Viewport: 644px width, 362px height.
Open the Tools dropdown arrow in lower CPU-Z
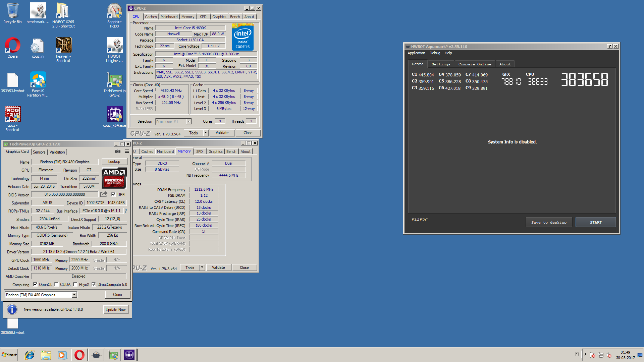click(x=202, y=267)
